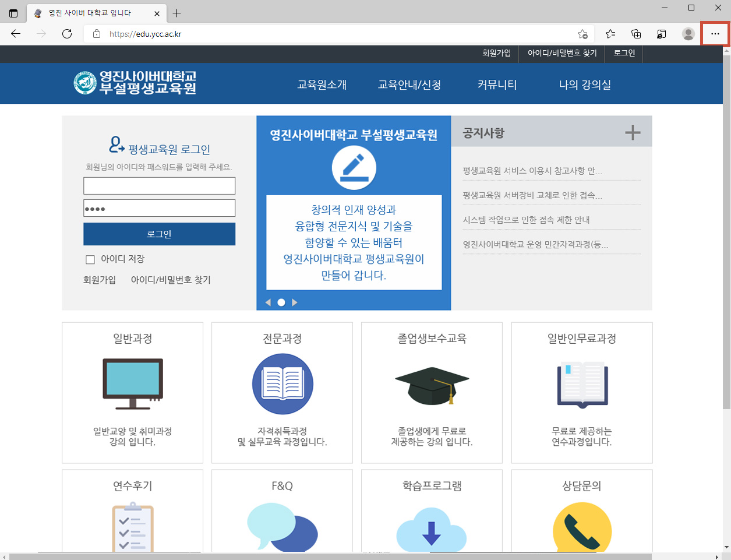Focus the user ID input field

[x=160, y=186]
